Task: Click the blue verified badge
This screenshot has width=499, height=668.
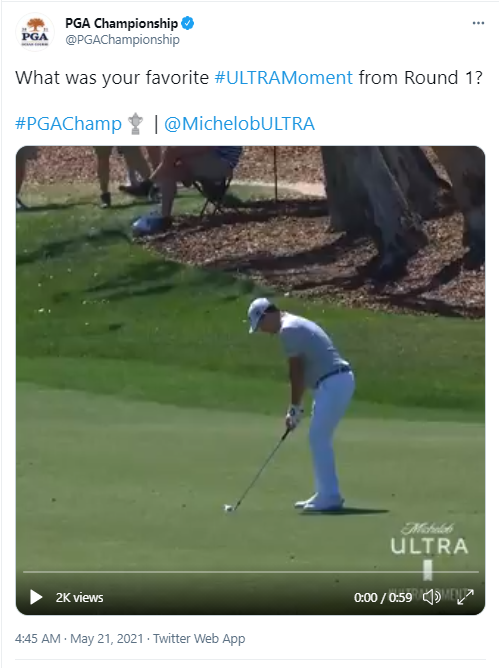Action: click(x=187, y=23)
